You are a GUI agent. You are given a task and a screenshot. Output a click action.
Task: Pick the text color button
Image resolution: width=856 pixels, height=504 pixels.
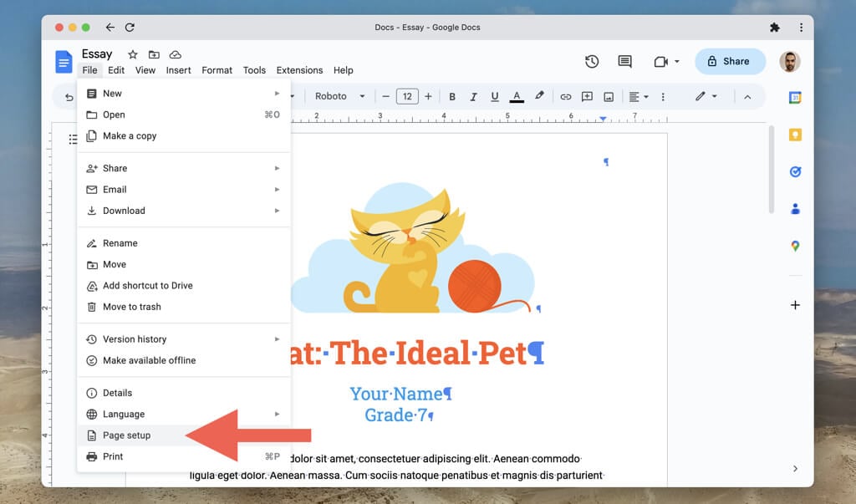click(517, 97)
